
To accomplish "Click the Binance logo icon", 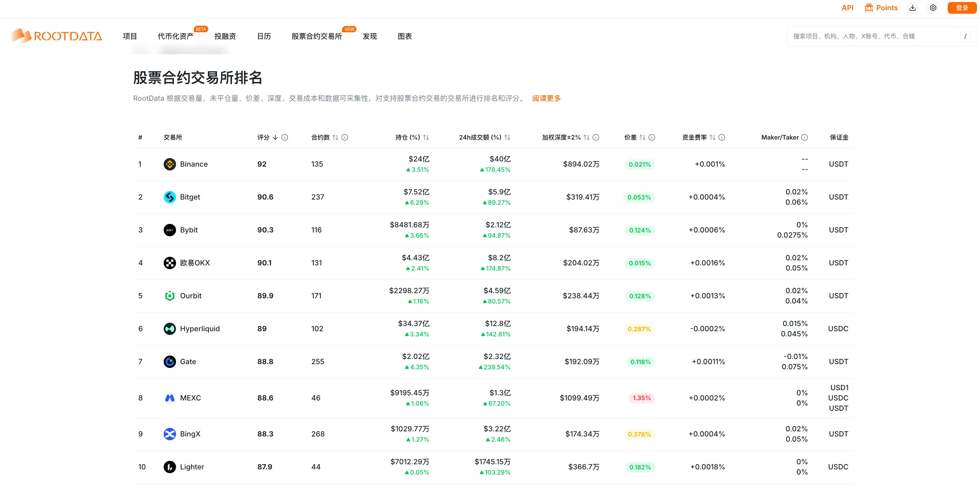I will [170, 164].
